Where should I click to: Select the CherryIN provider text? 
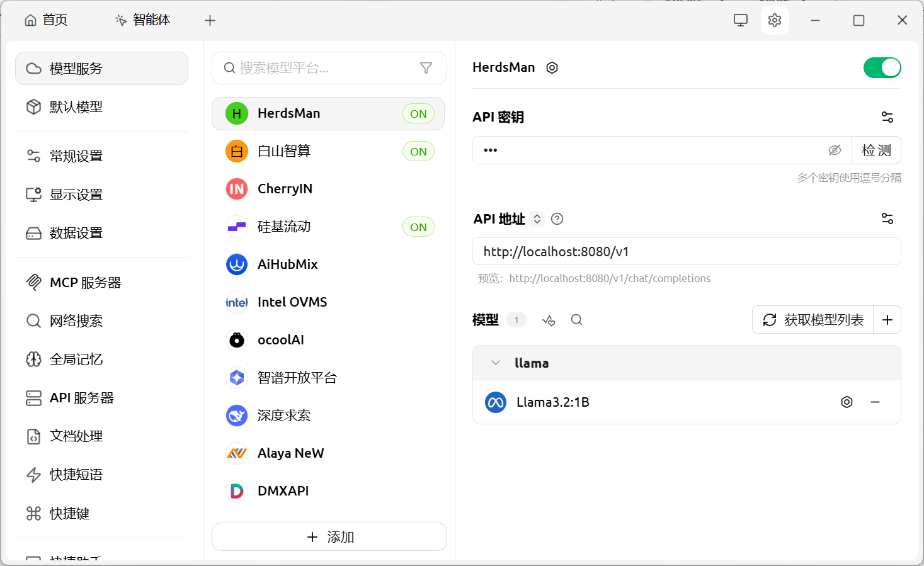coord(285,189)
